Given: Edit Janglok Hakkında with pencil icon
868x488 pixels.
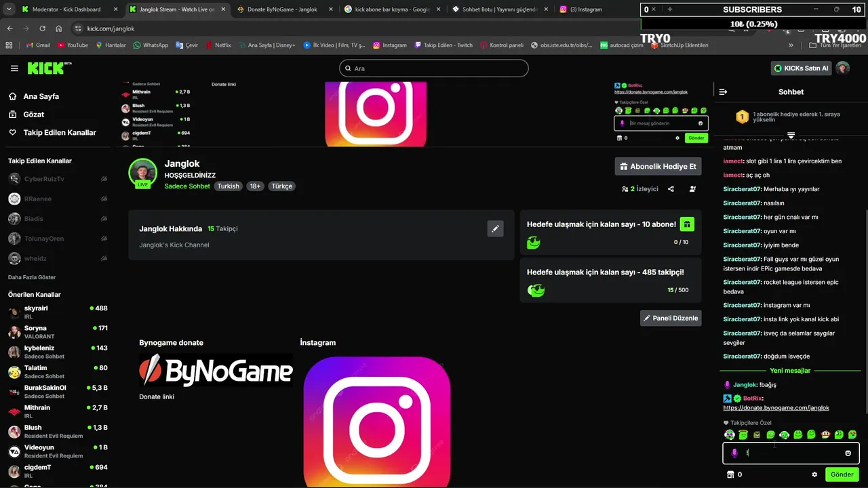Looking at the screenshot, I should (495, 229).
